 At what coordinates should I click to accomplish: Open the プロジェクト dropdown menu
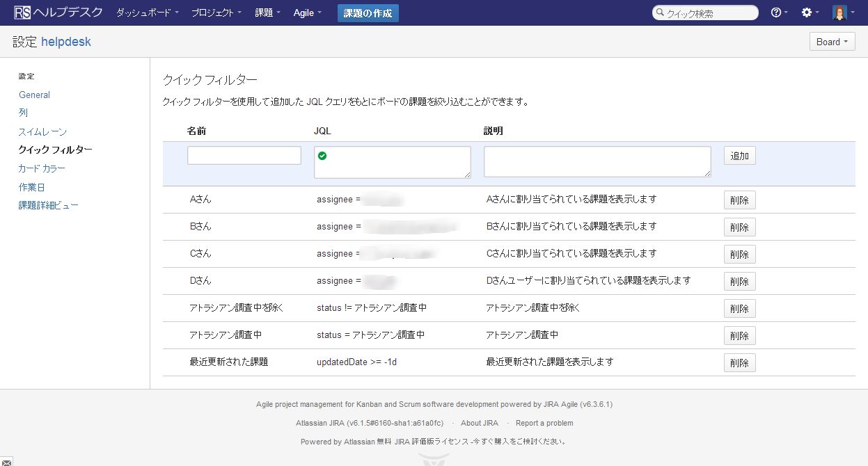coord(216,13)
